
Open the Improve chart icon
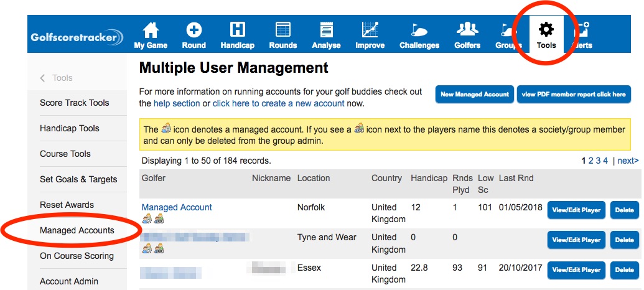[x=370, y=30]
